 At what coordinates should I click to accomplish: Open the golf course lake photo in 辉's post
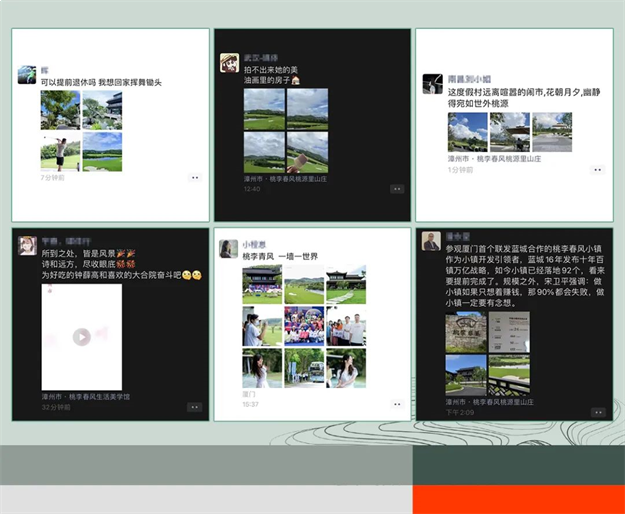pyautogui.click(x=102, y=152)
